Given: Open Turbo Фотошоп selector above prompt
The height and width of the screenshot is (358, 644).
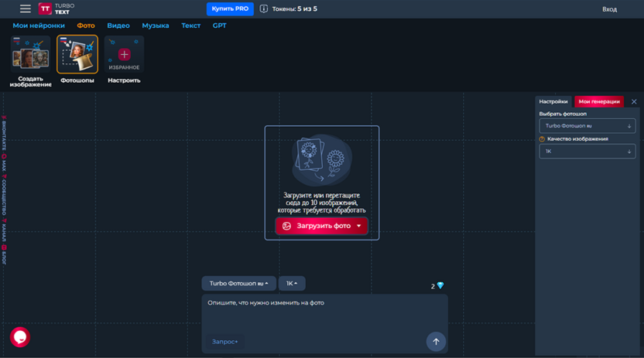Looking at the screenshot, I should 238,284.
